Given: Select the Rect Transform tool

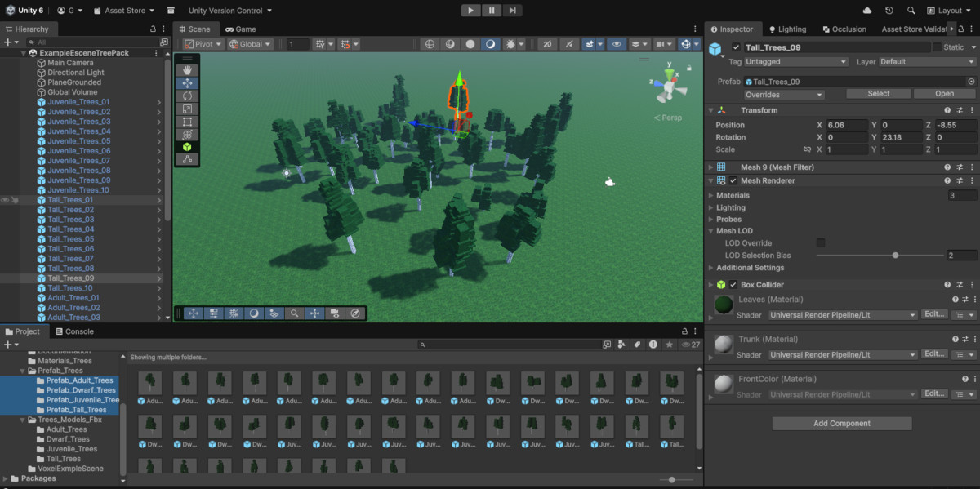Looking at the screenshot, I should tap(187, 122).
